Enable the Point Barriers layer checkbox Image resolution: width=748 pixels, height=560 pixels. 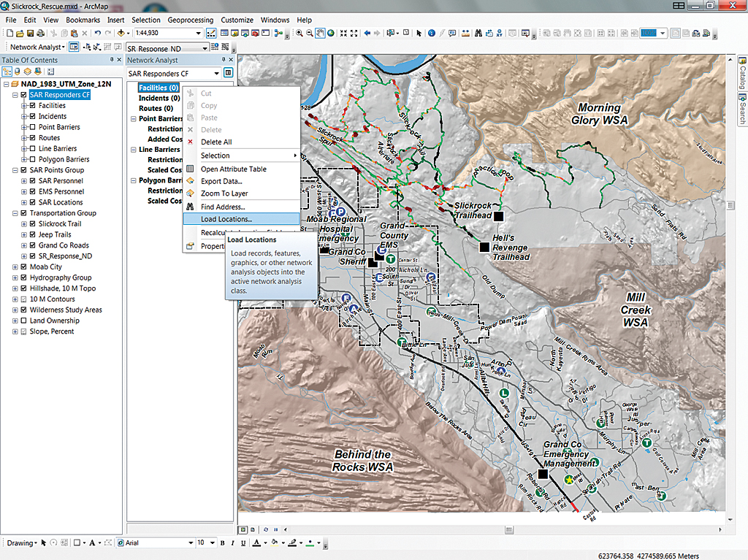click(32, 127)
